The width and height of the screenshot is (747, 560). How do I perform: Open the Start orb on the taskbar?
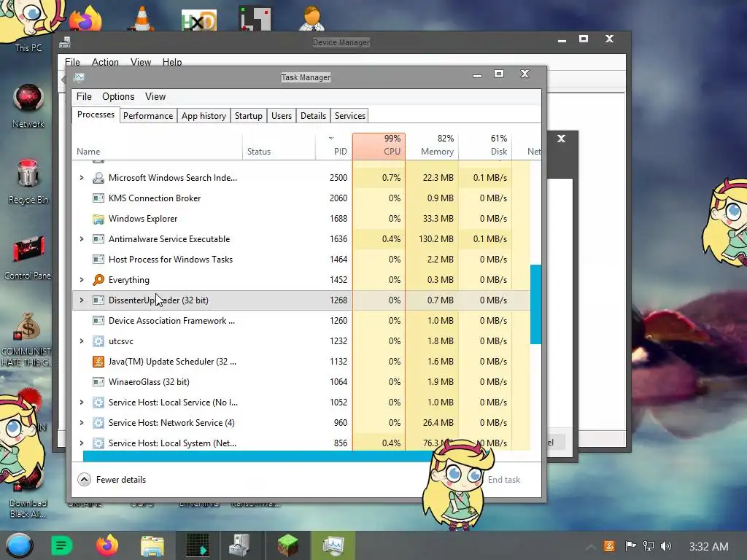19,545
